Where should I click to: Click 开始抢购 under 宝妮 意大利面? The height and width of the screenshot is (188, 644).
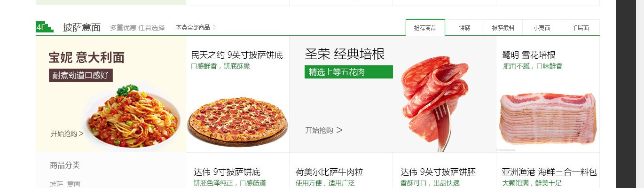click(x=67, y=133)
